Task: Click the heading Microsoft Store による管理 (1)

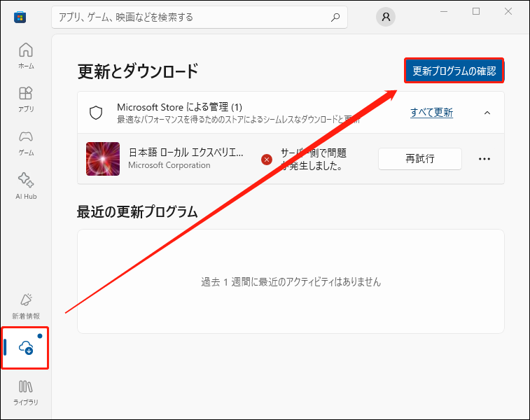Action: coord(179,107)
